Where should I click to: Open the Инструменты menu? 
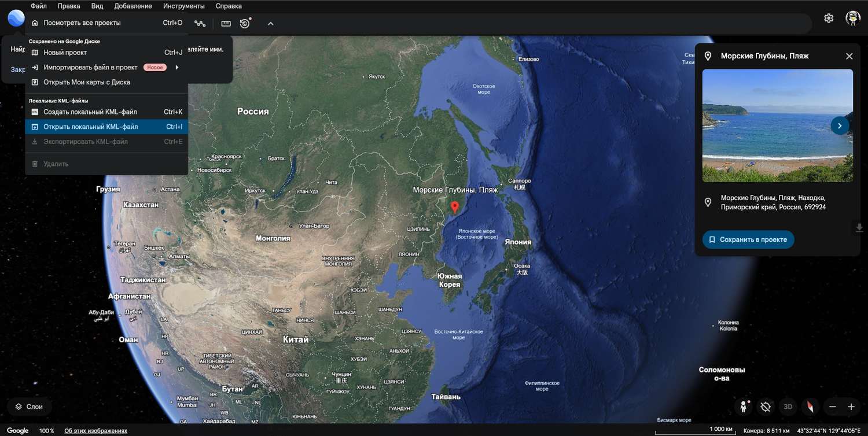coord(184,6)
